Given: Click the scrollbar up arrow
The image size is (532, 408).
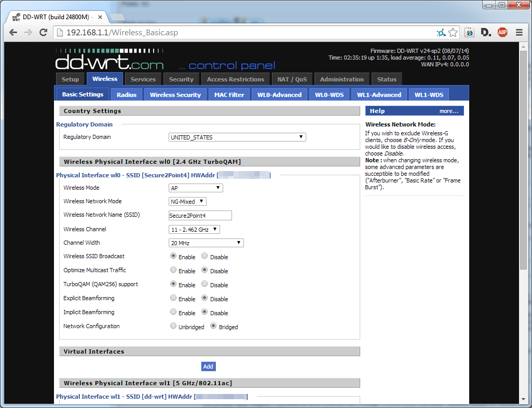Looking at the screenshot, I should point(524,47).
